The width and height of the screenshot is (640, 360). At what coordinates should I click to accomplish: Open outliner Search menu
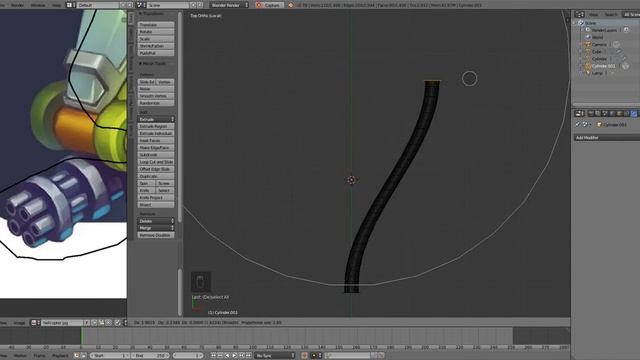pyautogui.click(x=611, y=14)
